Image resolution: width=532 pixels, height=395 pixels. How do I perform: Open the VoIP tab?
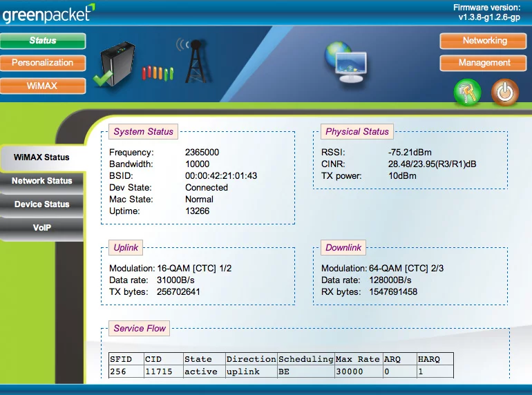coord(41,228)
